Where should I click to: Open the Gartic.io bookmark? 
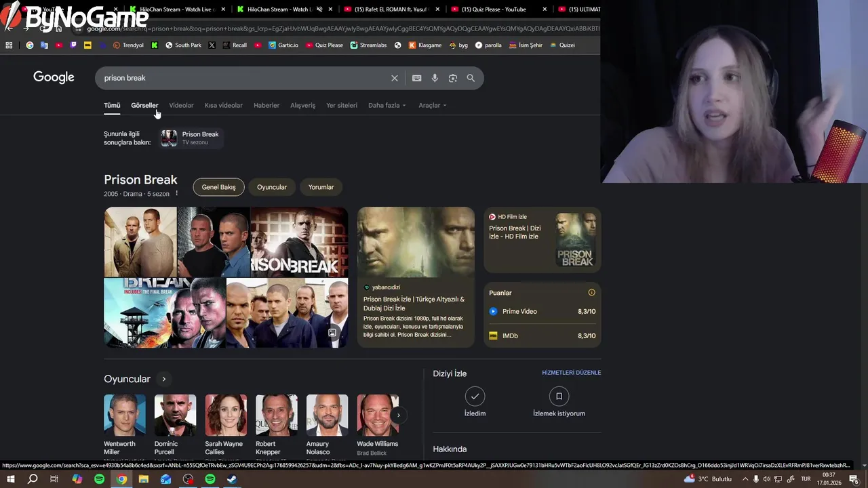(283, 45)
